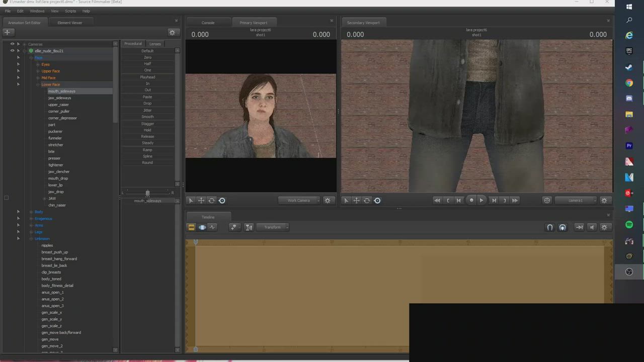
Task: Select the mouth_sideways control
Action: [x=61, y=91]
